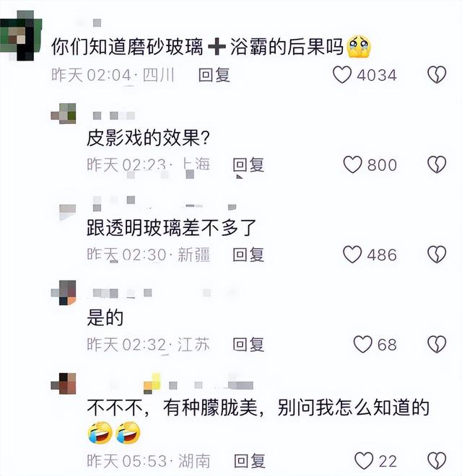The width and height of the screenshot is (462, 476).
Task: Like the 有种朦胧美 reply
Action: 364,461
